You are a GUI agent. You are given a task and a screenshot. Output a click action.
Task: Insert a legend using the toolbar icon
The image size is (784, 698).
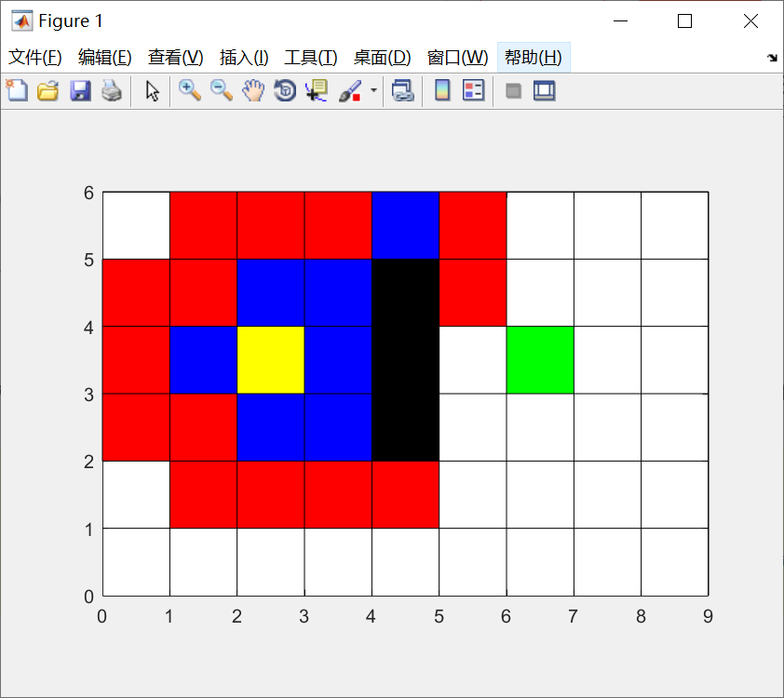point(474,91)
